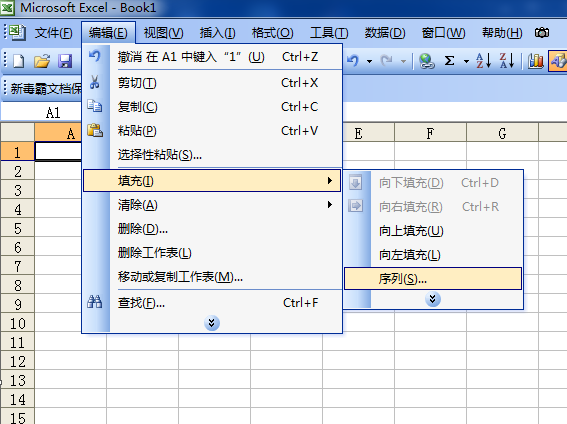Click the AutoSum sigma icon
This screenshot has height=424, width=567.
449,61
